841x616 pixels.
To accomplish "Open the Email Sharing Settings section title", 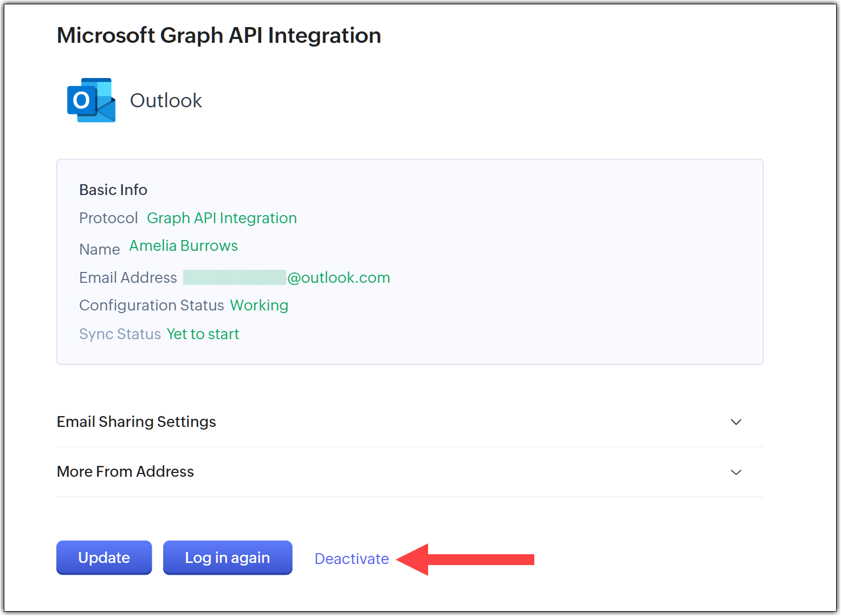I will coord(137,422).
